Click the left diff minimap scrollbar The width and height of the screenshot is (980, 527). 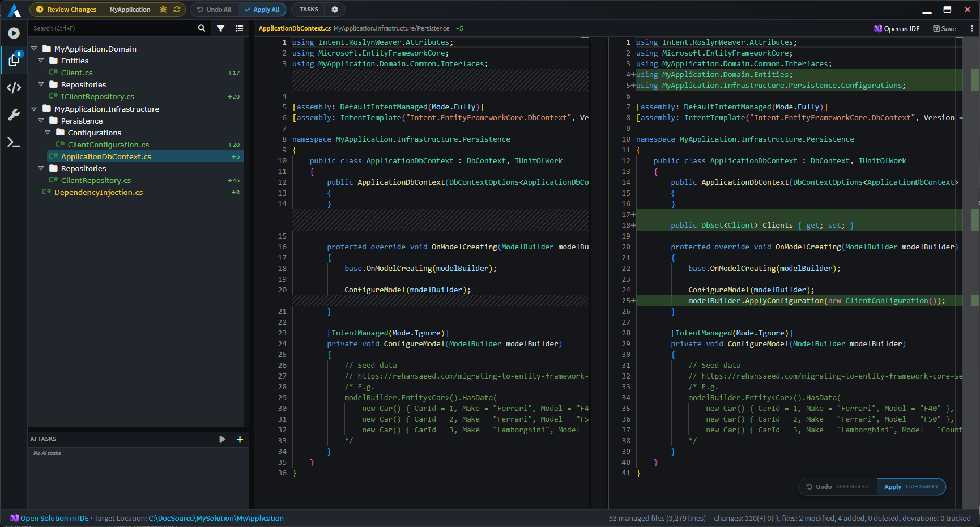(x=598, y=273)
